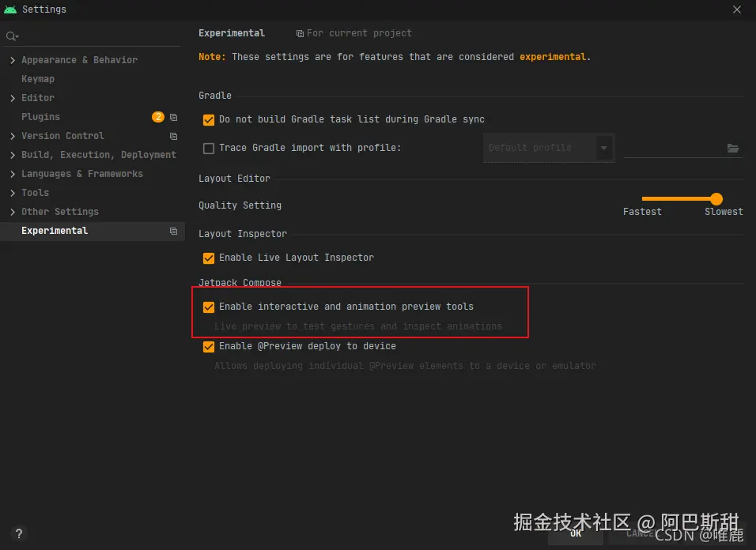Expand 'Build, Execution, Deployment' in the sidebar

(x=13, y=154)
